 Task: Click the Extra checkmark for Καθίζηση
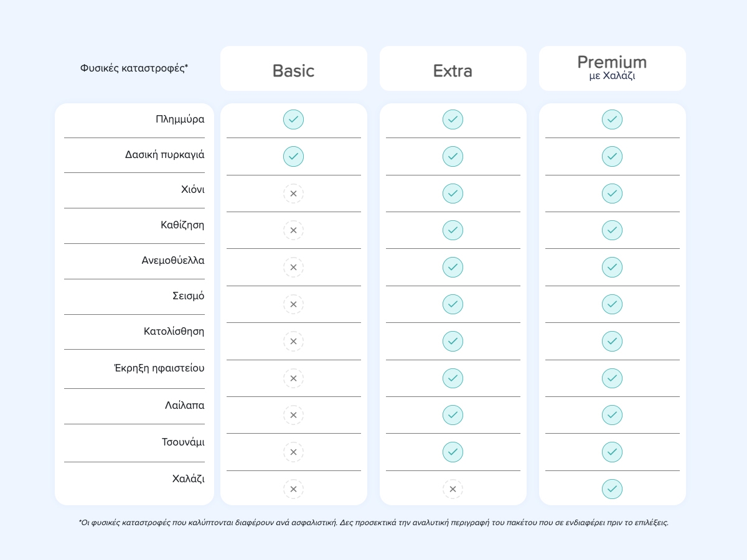click(x=453, y=230)
